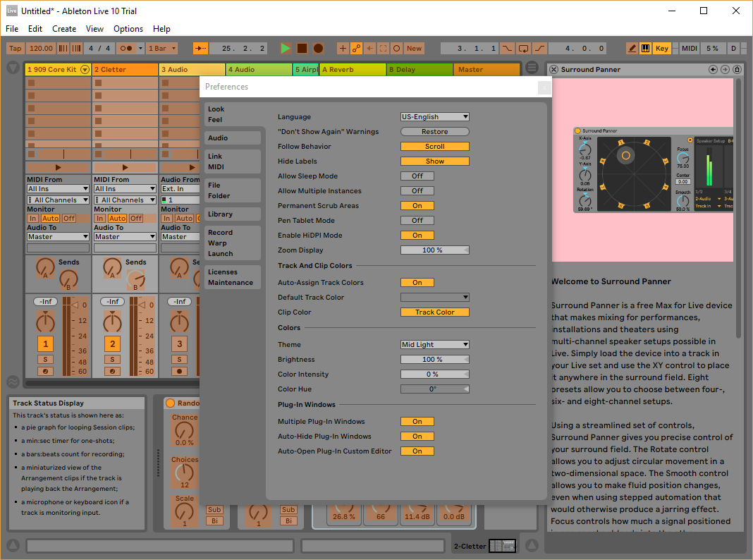Open track 1 MIDI From All Ins dropdown
The width and height of the screenshot is (753, 560).
58,189
